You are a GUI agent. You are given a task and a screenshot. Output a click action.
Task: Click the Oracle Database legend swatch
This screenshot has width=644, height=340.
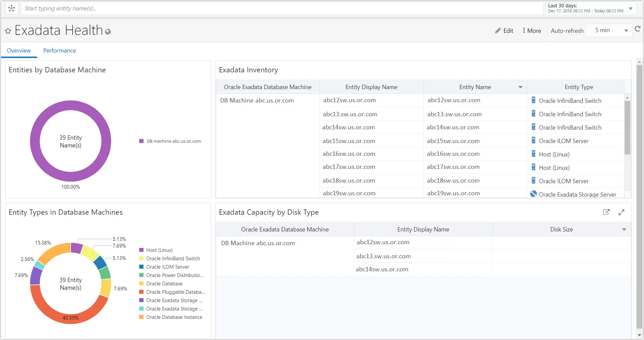[141, 283]
